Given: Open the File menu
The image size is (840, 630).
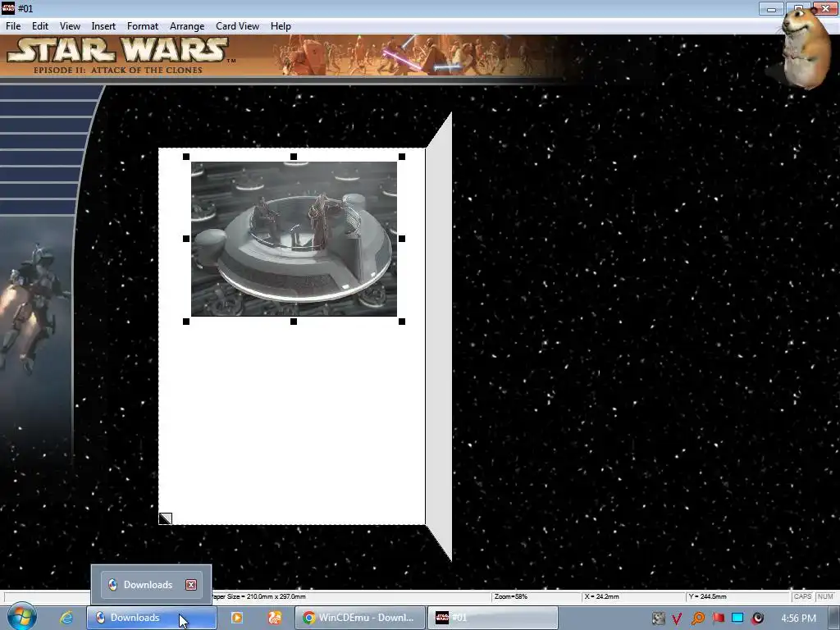Looking at the screenshot, I should (13, 25).
